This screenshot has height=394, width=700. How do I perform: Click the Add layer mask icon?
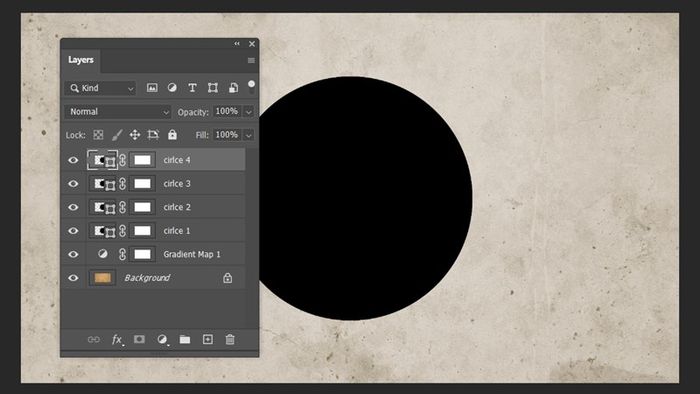click(x=139, y=340)
